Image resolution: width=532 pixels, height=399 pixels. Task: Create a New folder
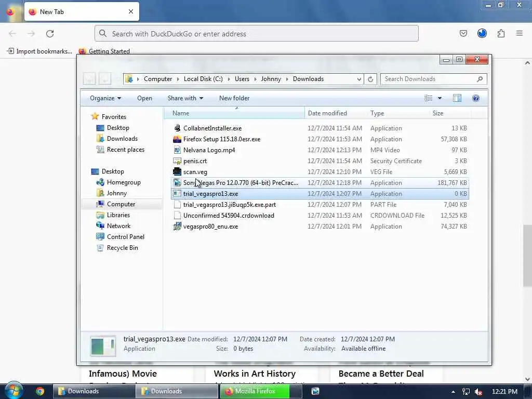click(234, 98)
